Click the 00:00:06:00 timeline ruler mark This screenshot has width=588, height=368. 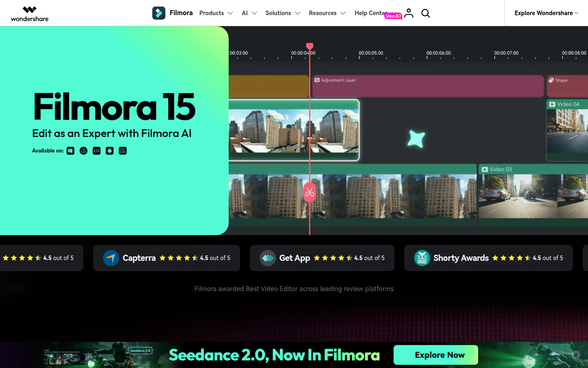[439, 53]
